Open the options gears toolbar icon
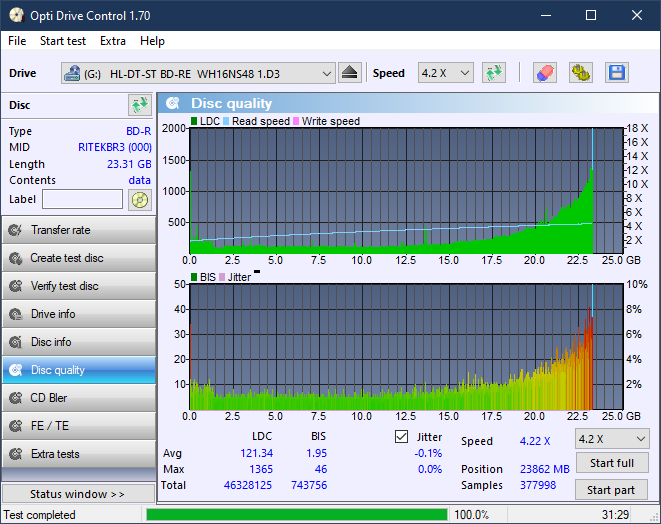 point(580,73)
